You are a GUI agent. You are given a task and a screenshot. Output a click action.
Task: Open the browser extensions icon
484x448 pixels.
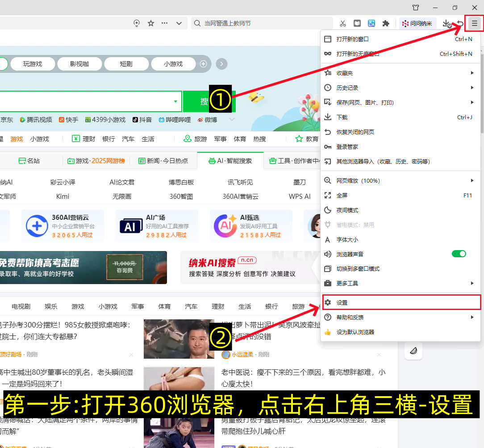(x=385, y=23)
